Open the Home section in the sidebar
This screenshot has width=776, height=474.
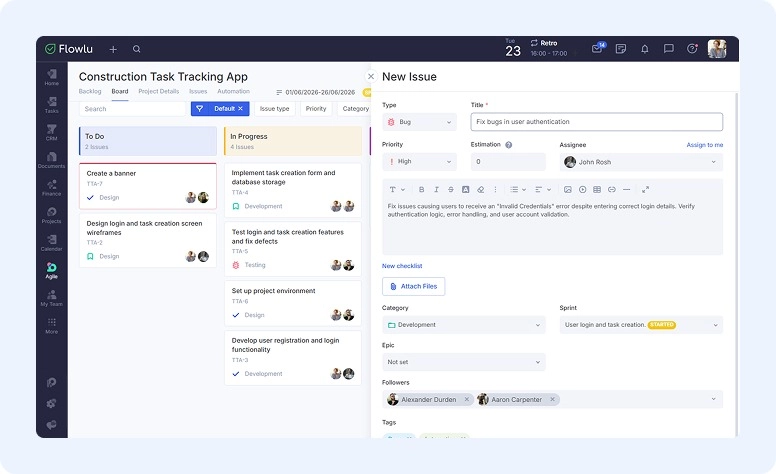point(51,77)
